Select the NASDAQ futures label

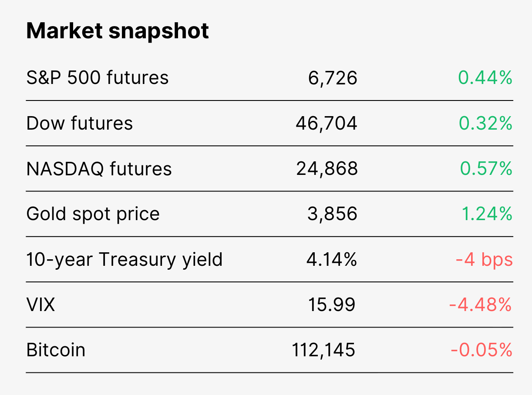[x=99, y=169]
